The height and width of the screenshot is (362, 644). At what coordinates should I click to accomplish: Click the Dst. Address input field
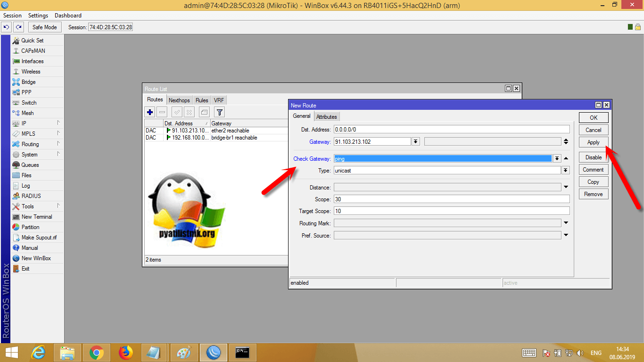[451, 129]
